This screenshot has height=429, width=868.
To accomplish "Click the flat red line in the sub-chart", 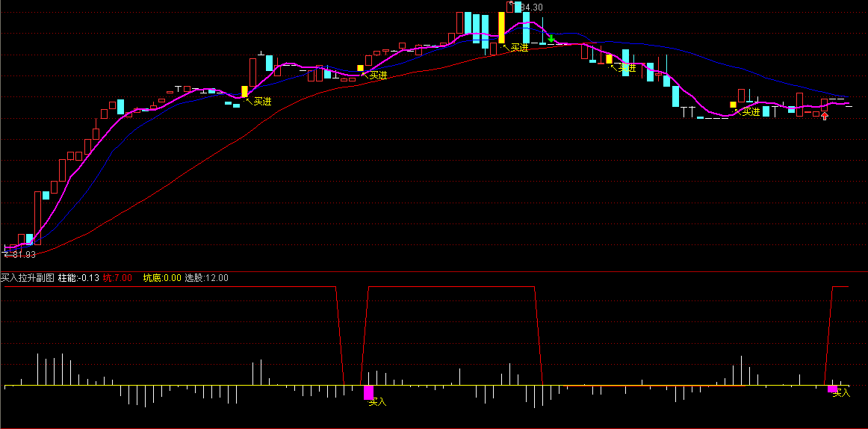I will click(x=650, y=386).
